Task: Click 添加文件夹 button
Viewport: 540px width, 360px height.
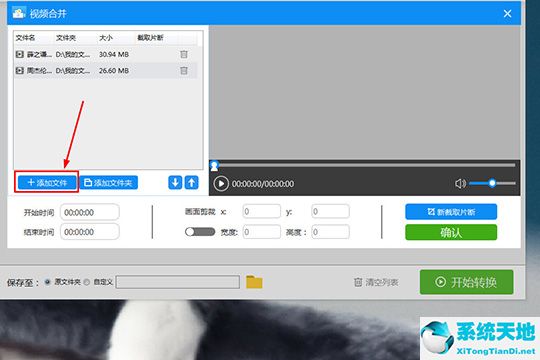Action: point(108,183)
